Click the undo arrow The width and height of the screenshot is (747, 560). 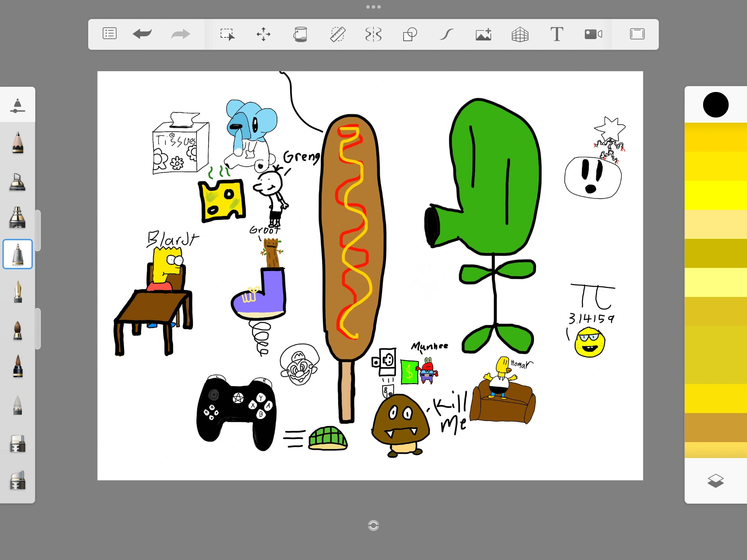[142, 34]
